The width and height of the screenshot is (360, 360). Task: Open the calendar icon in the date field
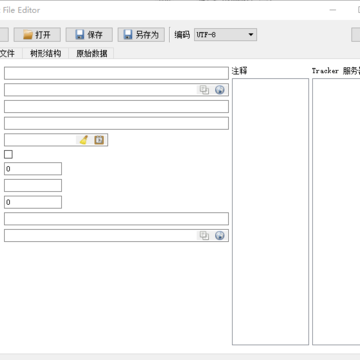click(99, 140)
